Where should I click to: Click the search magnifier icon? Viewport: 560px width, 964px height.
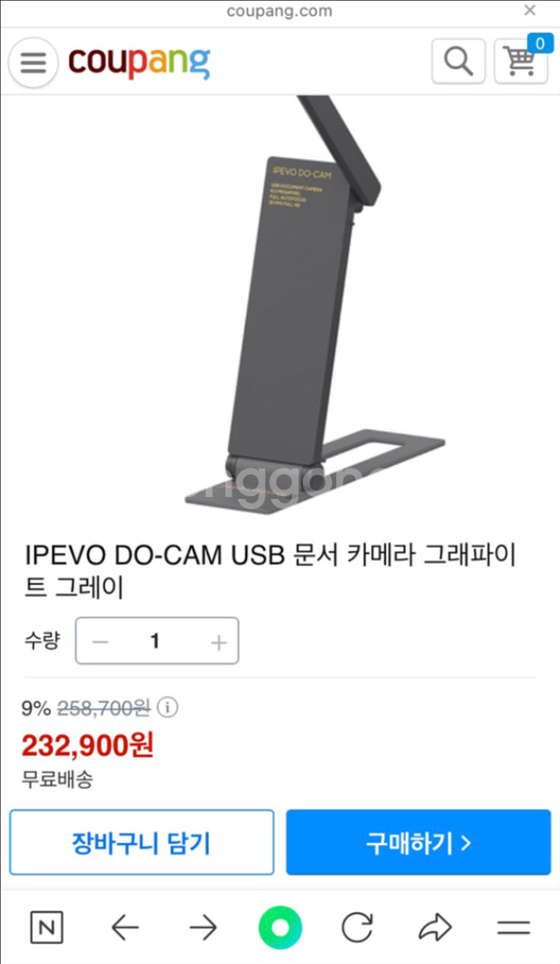pyautogui.click(x=458, y=61)
